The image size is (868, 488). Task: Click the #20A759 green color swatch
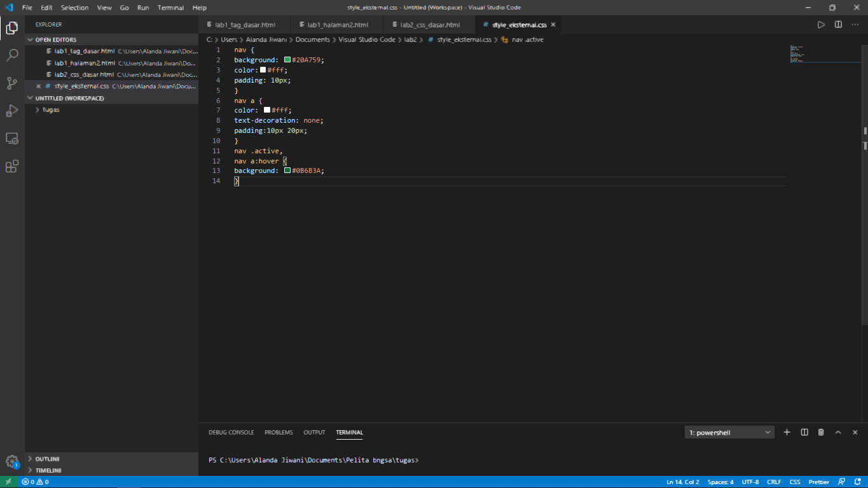[x=287, y=60]
